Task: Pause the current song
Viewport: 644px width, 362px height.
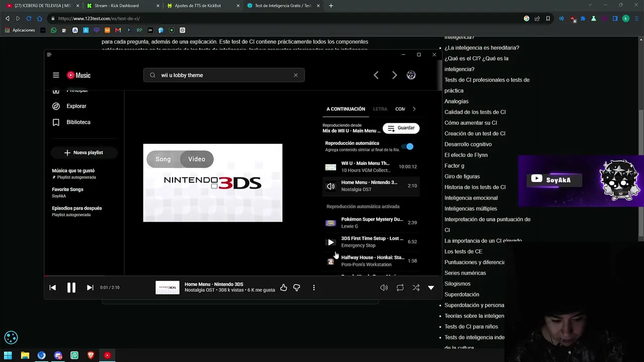Action: click(71, 288)
